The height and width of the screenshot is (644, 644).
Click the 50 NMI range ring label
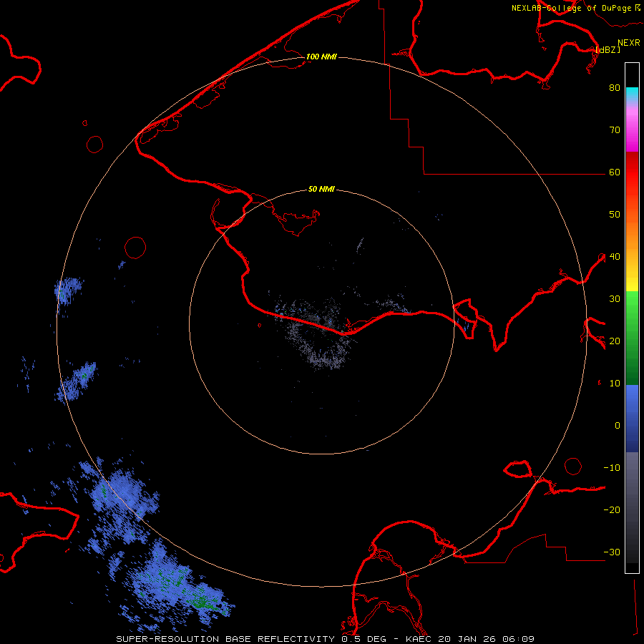pos(321,190)
